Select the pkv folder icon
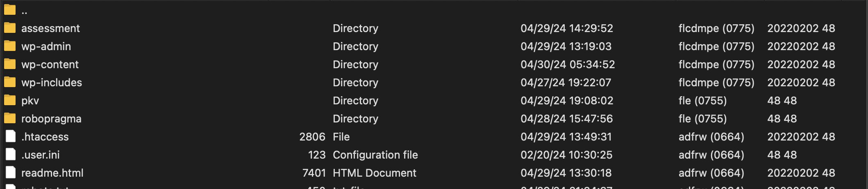 point(10,100)
